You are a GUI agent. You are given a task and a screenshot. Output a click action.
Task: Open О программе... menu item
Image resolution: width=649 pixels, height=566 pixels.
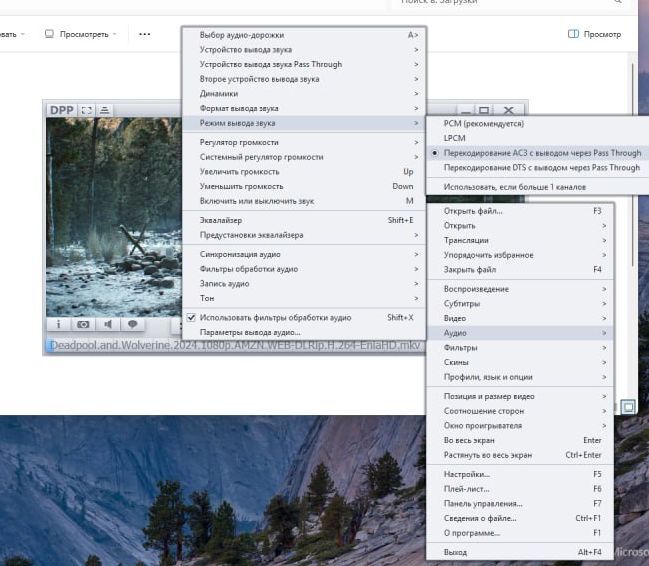520,533
